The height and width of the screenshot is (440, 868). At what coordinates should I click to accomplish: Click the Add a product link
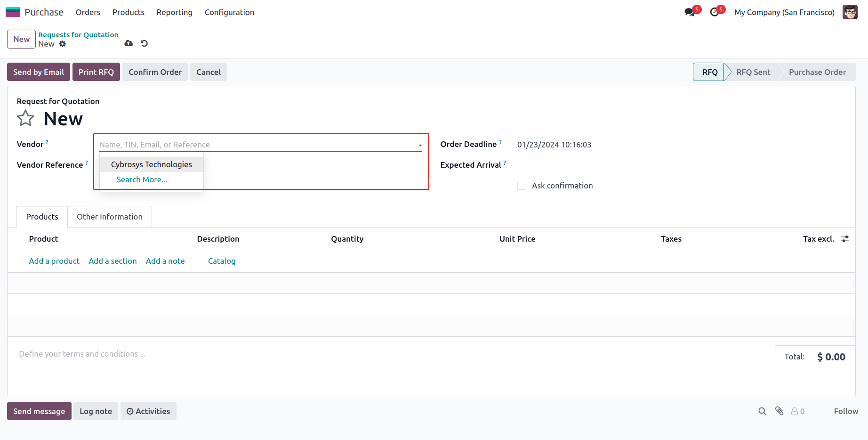54,261
